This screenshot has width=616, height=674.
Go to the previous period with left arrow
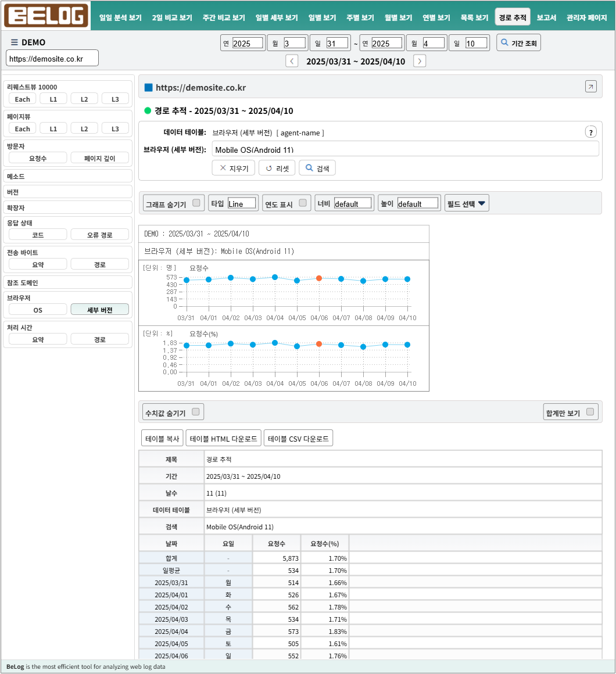[x=292, y=61]
